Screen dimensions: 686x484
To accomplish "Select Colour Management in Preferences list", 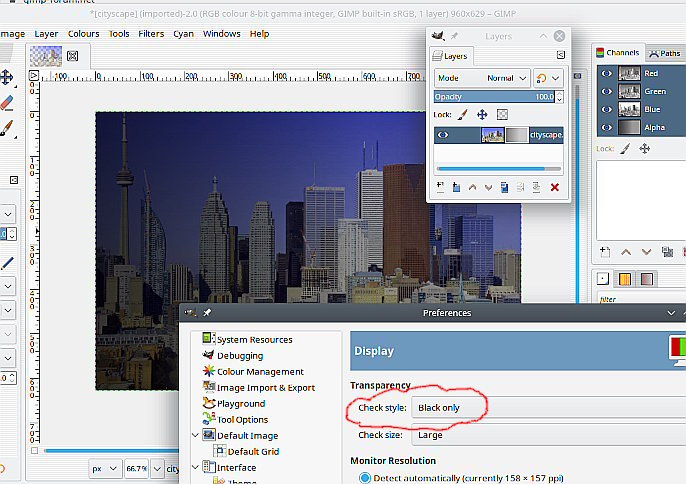I will click(259, 372).
